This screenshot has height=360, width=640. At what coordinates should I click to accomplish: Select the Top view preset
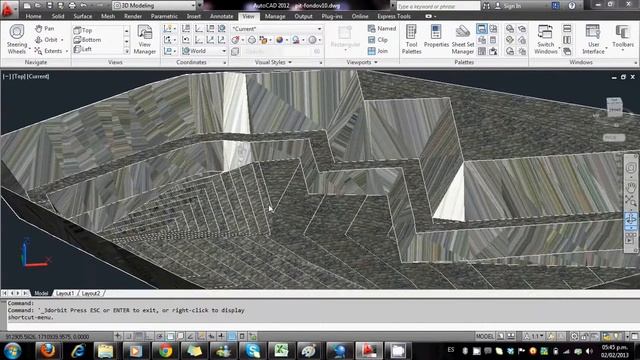tap(83, 30)
